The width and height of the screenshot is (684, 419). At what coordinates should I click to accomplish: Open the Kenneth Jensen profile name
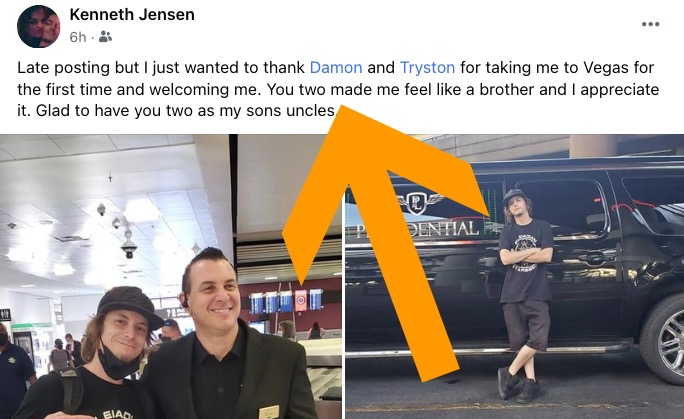(x=132, y=14)
